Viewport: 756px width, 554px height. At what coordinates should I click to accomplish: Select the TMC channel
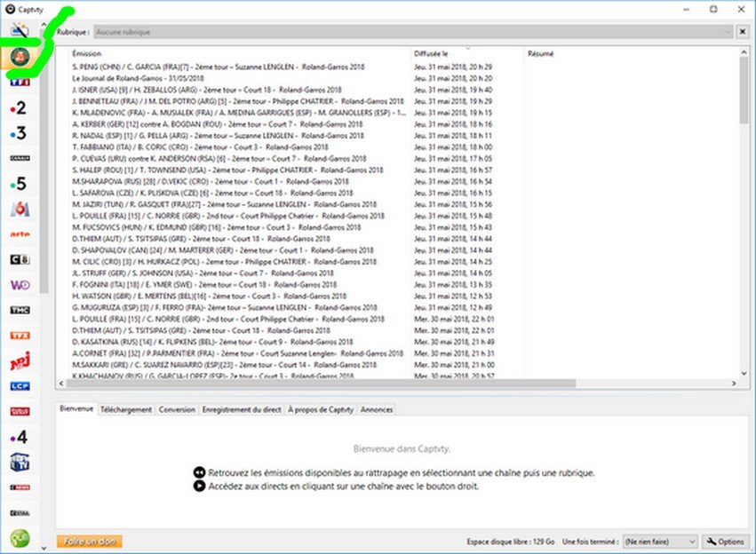(x=20, y=310)
